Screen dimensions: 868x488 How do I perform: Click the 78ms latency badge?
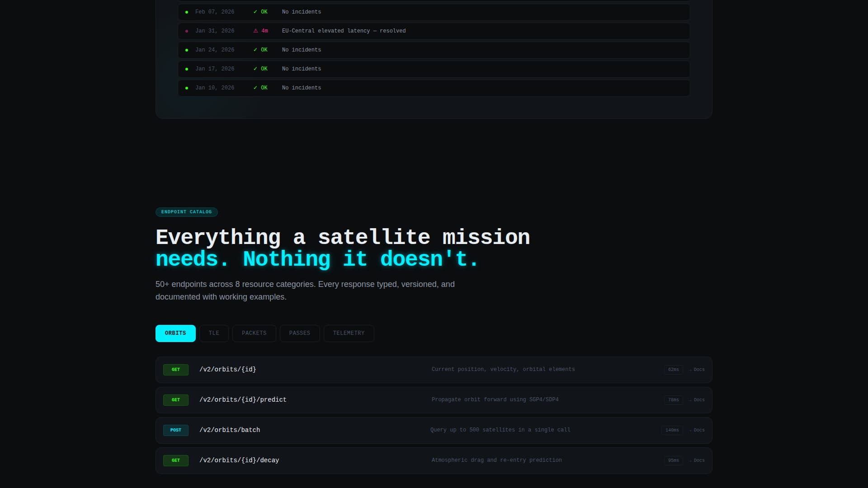coord(673,400)
